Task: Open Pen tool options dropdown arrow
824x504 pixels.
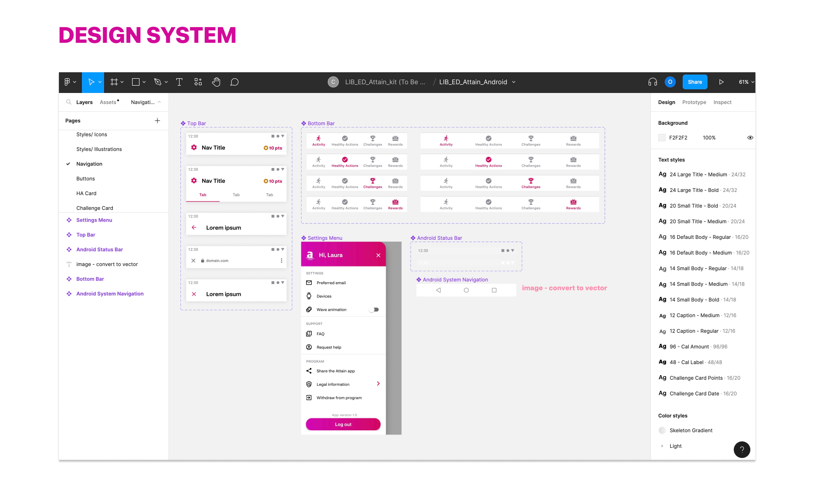Action: 166,82
